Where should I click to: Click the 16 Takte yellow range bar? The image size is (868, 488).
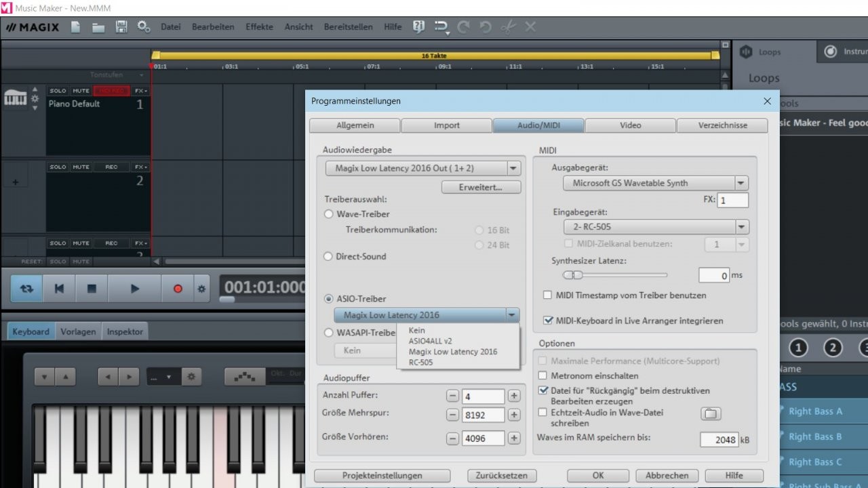434,56
